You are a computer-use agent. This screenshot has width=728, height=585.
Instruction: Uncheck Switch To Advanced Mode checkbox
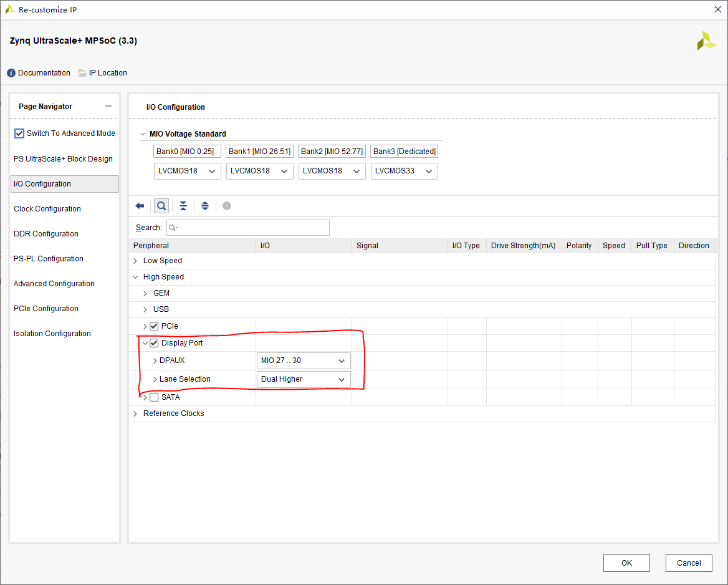click(x=19, y=133)
